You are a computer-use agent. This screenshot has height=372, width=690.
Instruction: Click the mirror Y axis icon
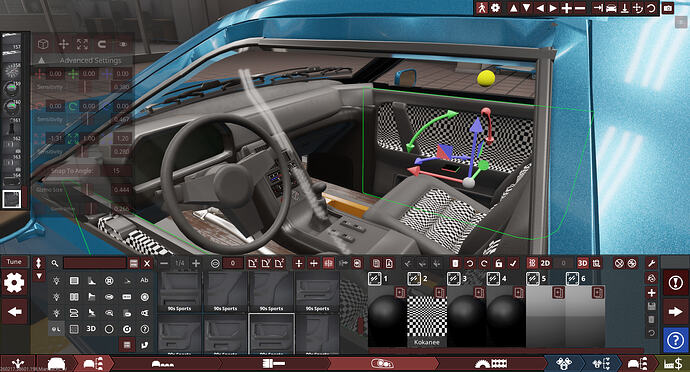tap(266, 263)
